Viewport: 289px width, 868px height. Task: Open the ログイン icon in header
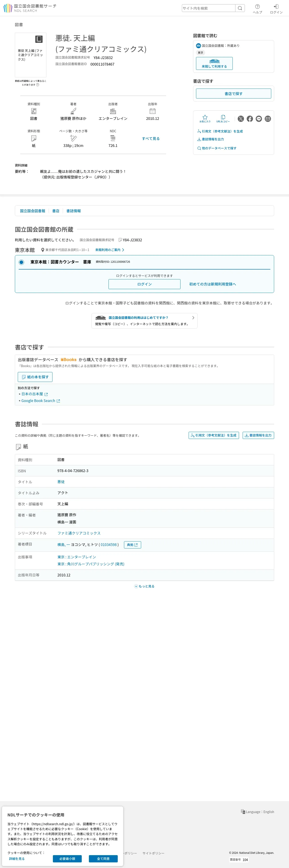click(276, 9)
